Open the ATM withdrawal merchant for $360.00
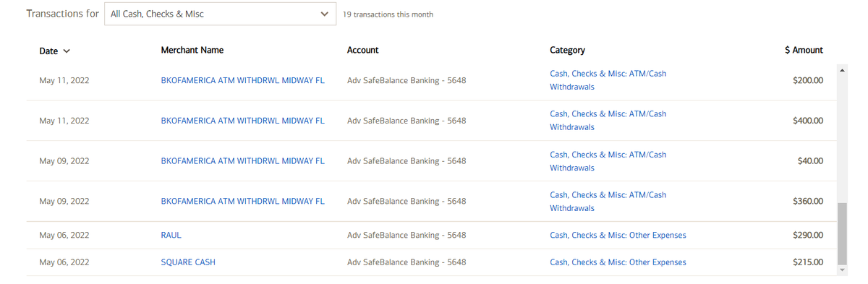 tap(242, 202)
